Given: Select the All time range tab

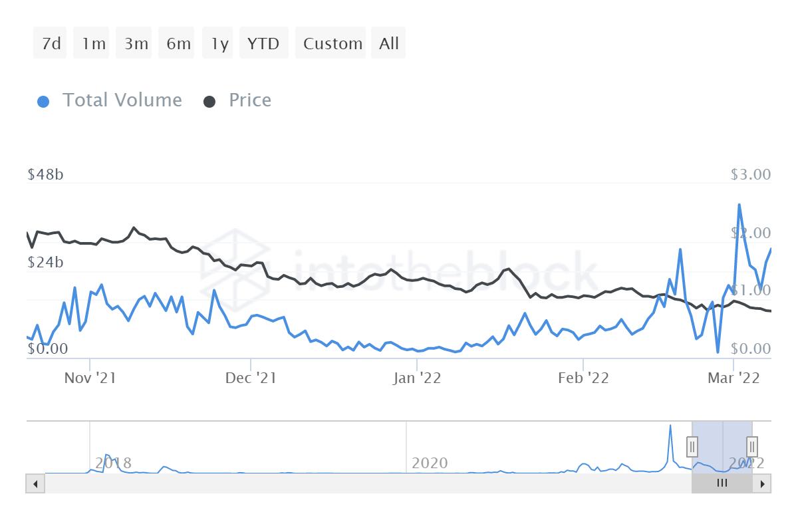Looking at the screenshot, I should pyautogui.click(x=388, y=43).
